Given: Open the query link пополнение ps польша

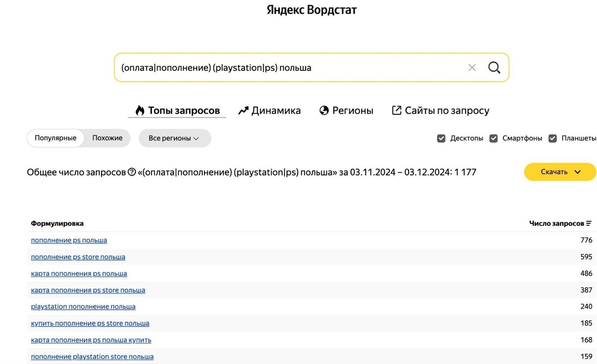Looking at the screenshot, I should (69, 240).
